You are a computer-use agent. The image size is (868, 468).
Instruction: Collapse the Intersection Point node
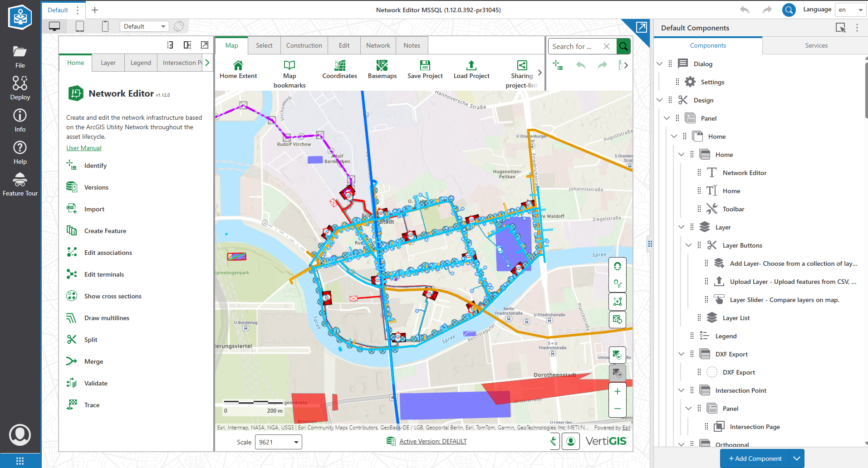click(x=682, y=390)
